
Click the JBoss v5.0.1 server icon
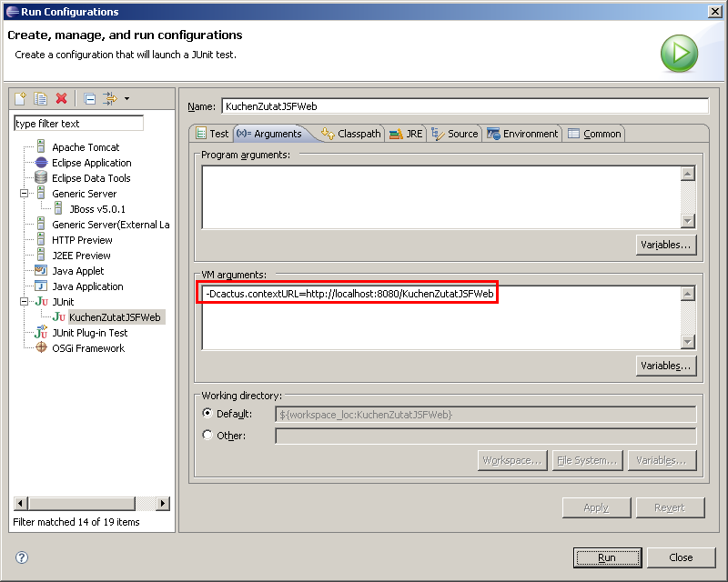click(58, 209)
